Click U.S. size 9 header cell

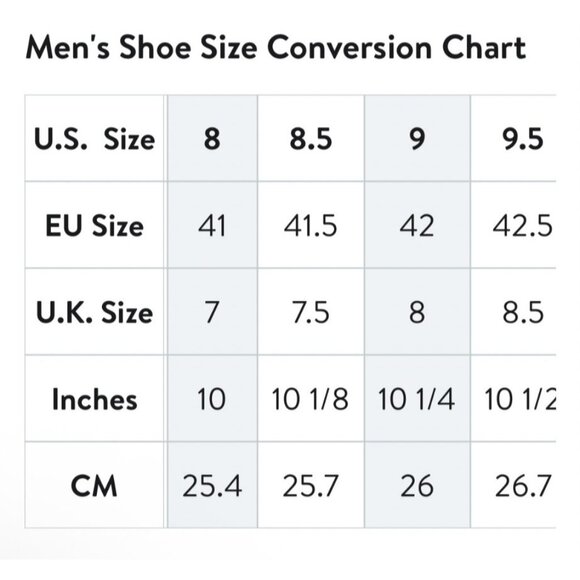point(417,138)
